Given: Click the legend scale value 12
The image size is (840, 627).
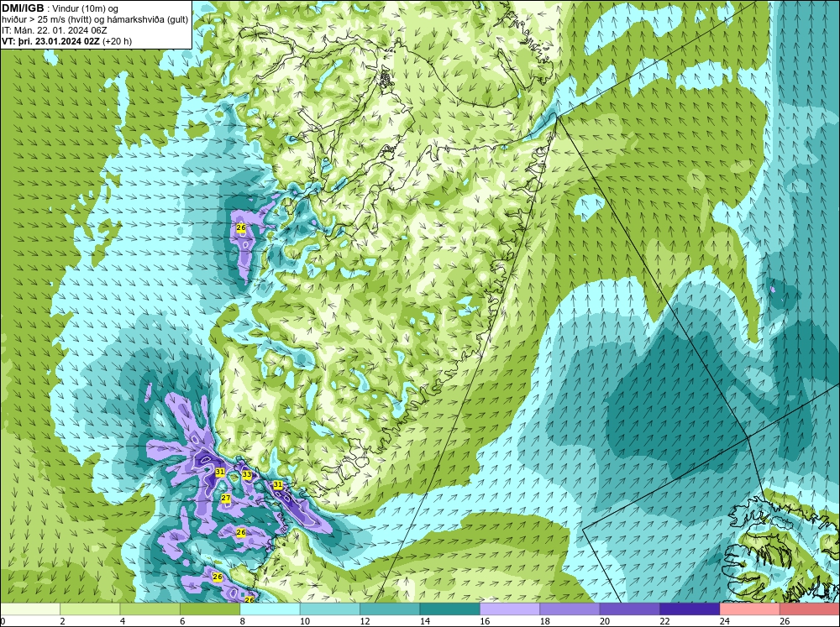Looking at the screenshot, I should (365, 621).
